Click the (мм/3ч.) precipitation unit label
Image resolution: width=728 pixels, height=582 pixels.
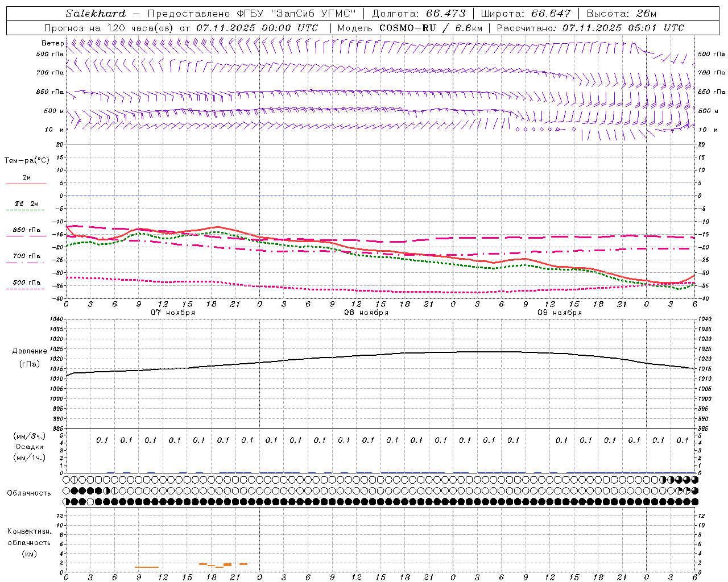[x=29, y=436]
